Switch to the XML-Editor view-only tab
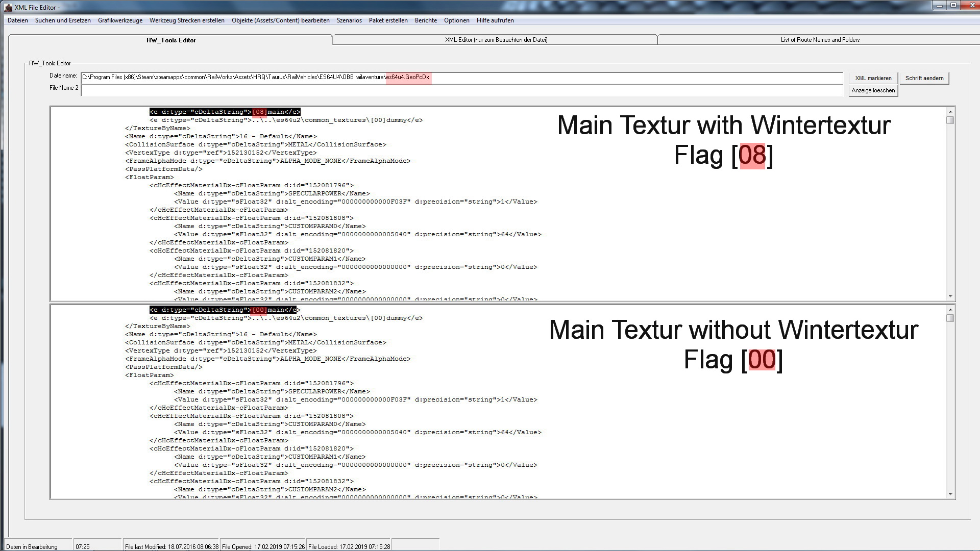The height and width of the screenshot is (551, 980). [x=496, y=40]
